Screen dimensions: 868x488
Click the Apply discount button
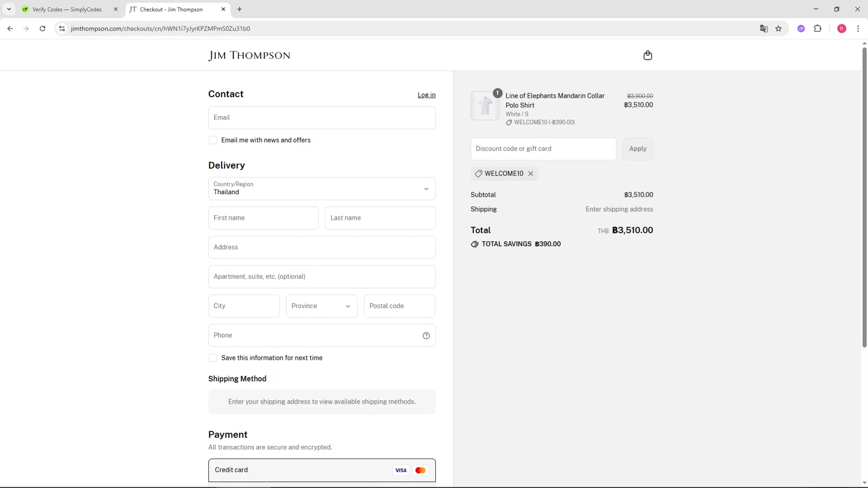pyautogui.click(x=638, y=149)
